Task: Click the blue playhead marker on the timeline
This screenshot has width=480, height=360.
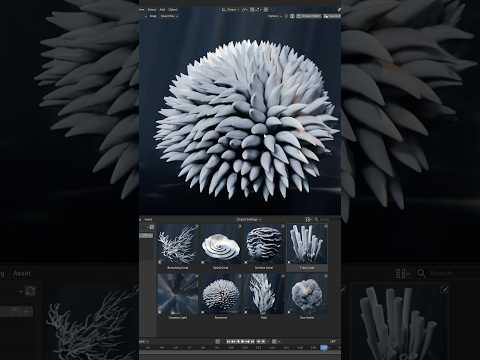Action: click(x=324, y=348)
